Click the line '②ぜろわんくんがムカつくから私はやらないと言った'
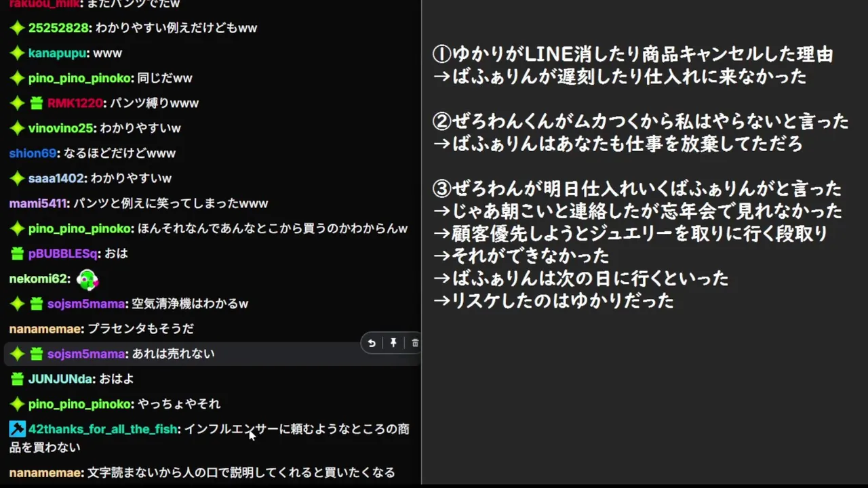This screenshot has width=868, height=488. (640, 121)
